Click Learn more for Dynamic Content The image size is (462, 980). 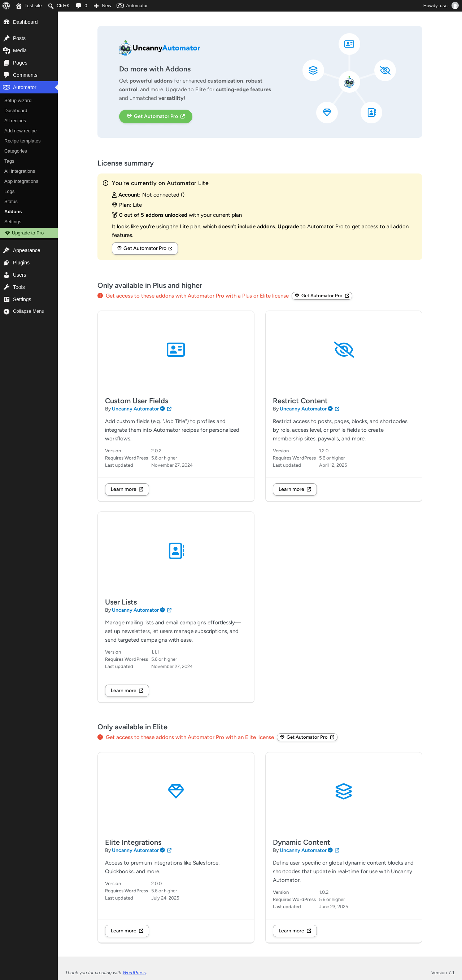(x=295, y=930)
